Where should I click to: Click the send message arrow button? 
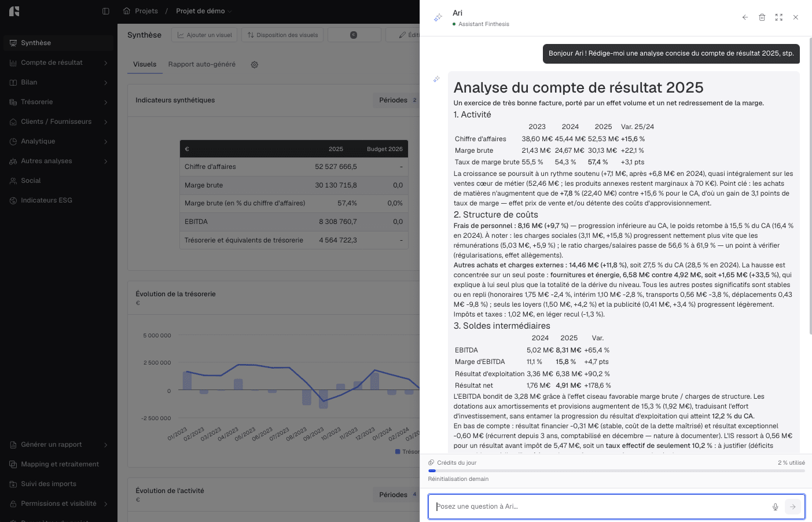793,507
